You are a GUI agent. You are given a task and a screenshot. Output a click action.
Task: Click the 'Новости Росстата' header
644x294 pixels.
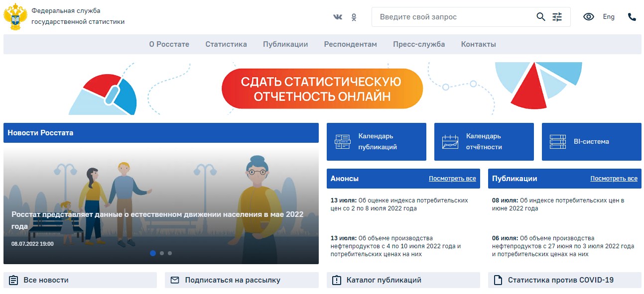pyautogui.click(x=161, y=133)
